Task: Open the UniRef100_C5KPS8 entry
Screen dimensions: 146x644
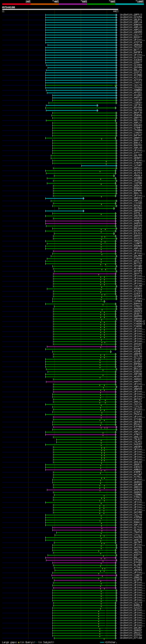Action: 131,533
